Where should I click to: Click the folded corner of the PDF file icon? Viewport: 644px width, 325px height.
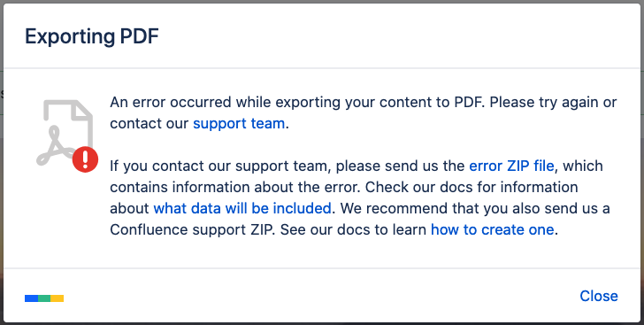click(x=82, y=110)
